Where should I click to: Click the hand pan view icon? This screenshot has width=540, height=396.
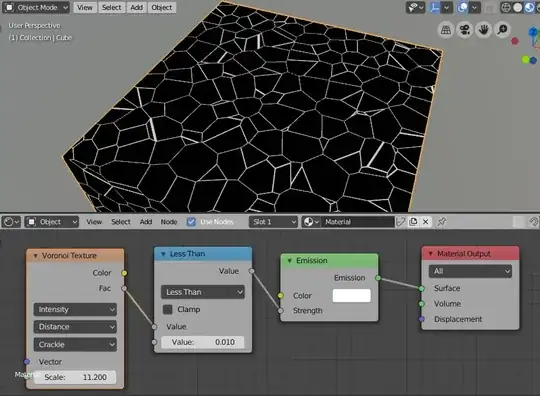484,30
